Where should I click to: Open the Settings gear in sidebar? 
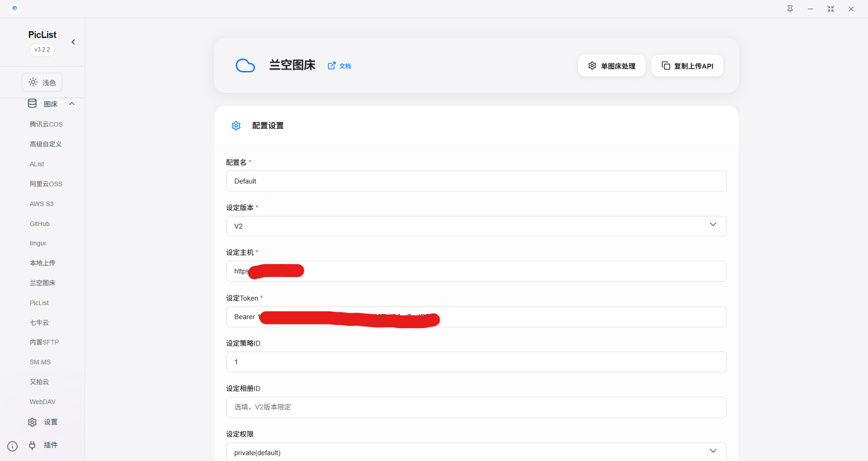tap(43, 422)
